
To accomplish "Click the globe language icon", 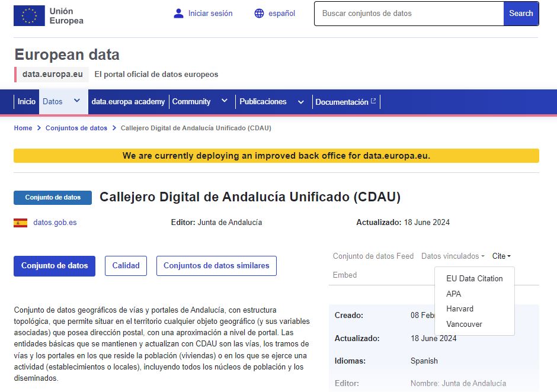I will [259, 14].
